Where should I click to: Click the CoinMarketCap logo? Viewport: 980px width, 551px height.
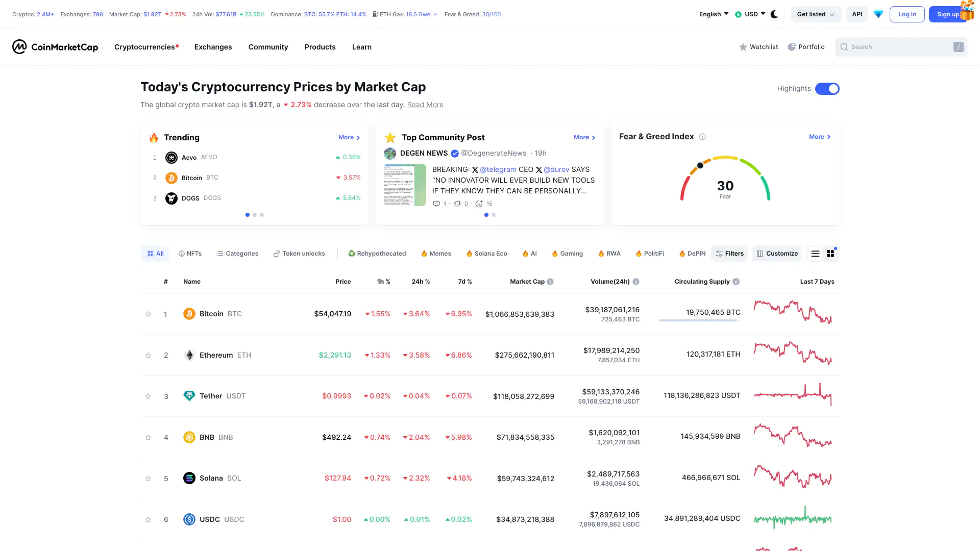click(x=55, y=47)
